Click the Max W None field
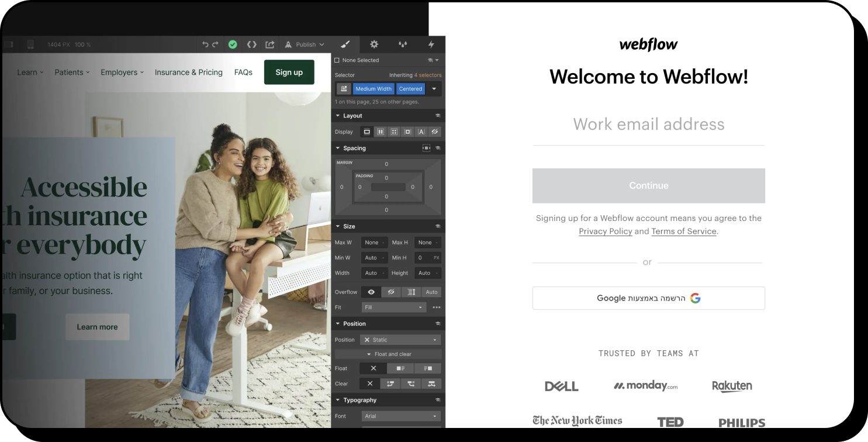 tap(374, 243)
